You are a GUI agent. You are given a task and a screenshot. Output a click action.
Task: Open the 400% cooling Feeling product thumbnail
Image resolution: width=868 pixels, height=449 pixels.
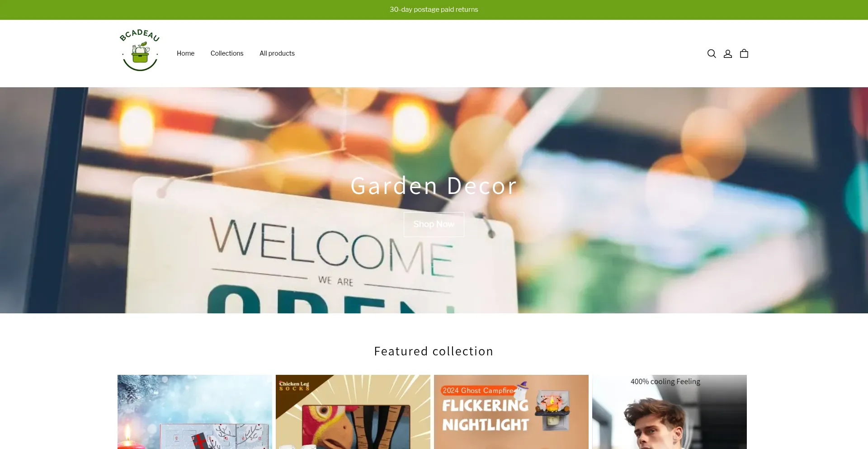pyautogui.click(x=670, y=412)
